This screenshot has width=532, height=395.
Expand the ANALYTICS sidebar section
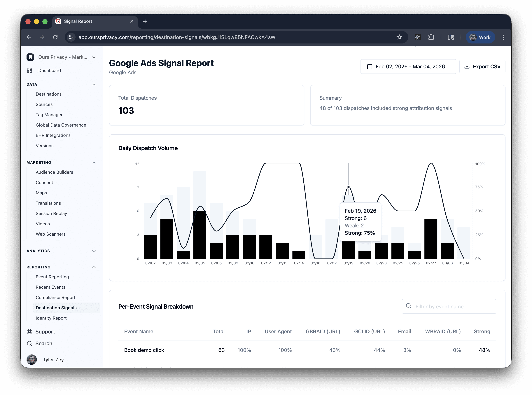[x=94, y=251]
